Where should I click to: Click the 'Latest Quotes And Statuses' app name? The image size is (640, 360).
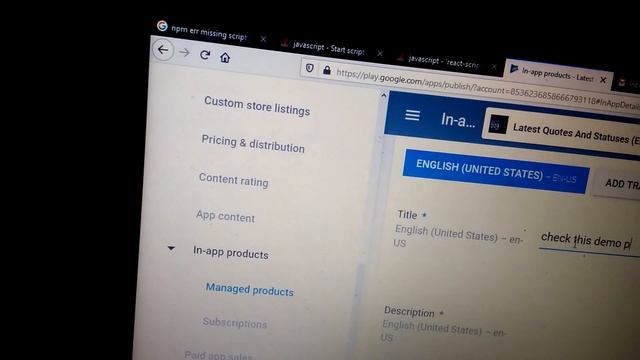(576, 134)
